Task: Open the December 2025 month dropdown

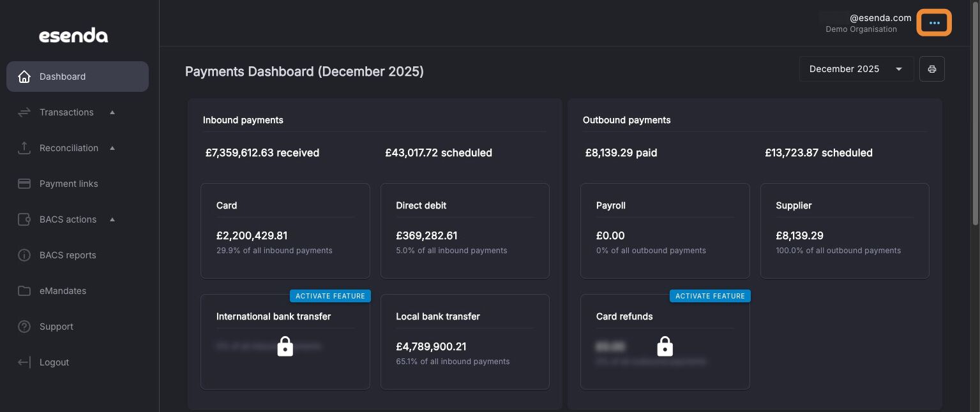Action: coord(856,69)
